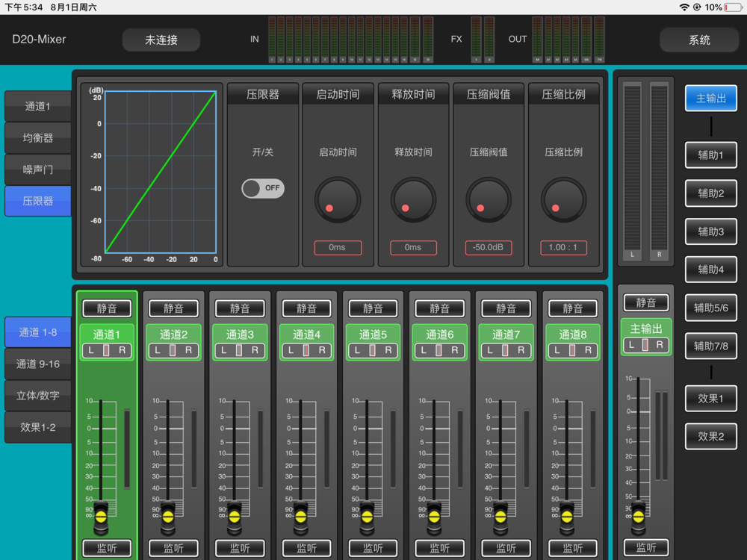
Task: Select the 辅助2 bus button
Action: point(711,193)
